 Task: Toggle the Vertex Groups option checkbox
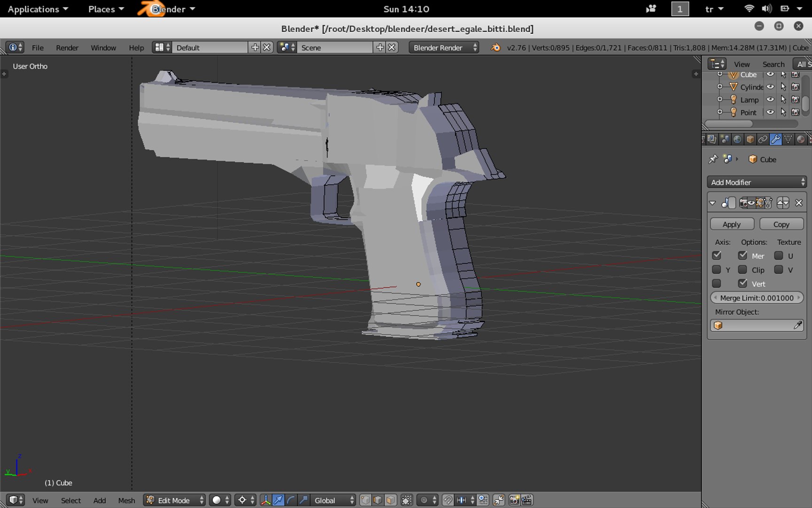742,283
